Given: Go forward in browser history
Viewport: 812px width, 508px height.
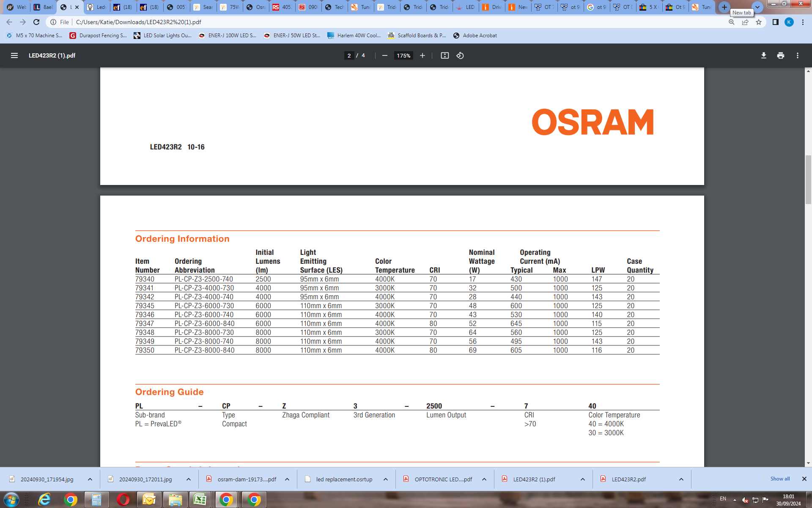Looking at the screenshot, I should click(x=23, y=22).
